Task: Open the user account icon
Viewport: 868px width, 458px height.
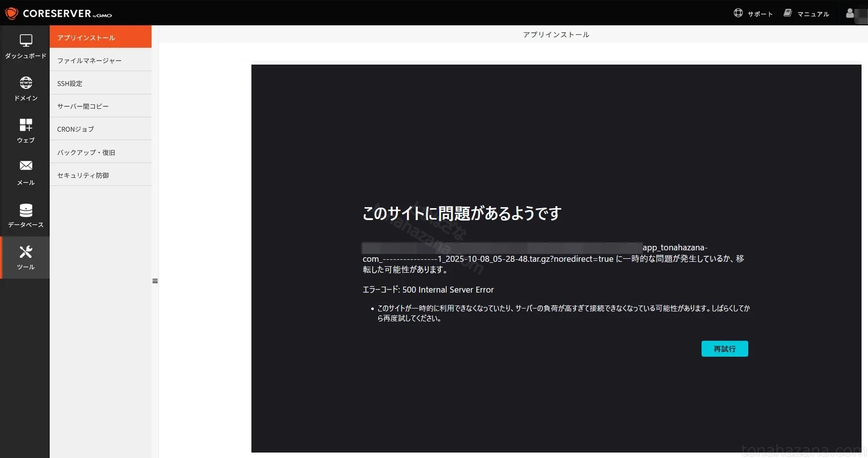Action: (x=850, y=13)
